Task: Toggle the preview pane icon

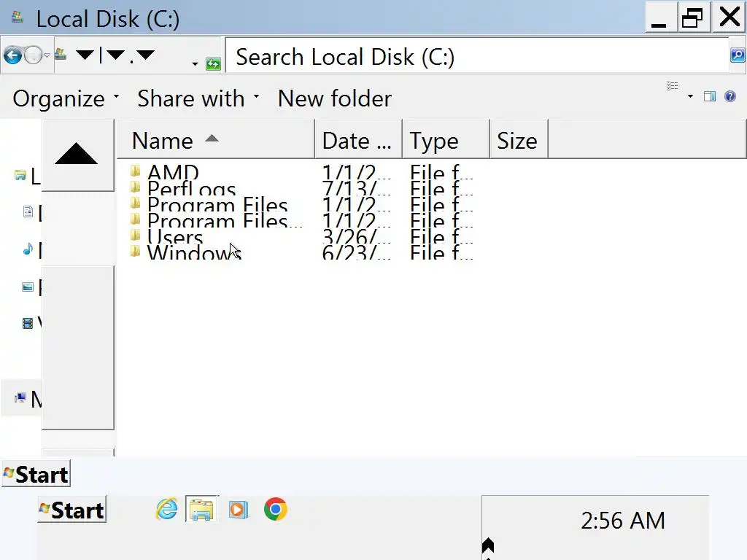Action: (710, 96)
